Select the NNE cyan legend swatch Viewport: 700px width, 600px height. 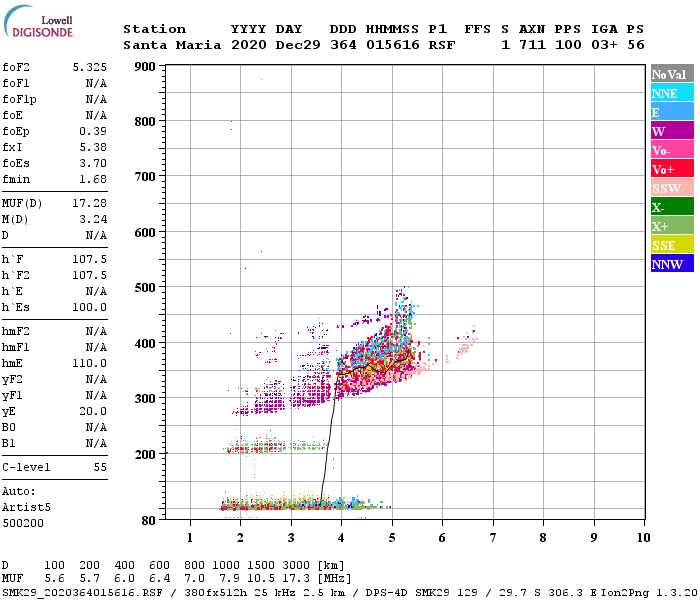point(672,93)
